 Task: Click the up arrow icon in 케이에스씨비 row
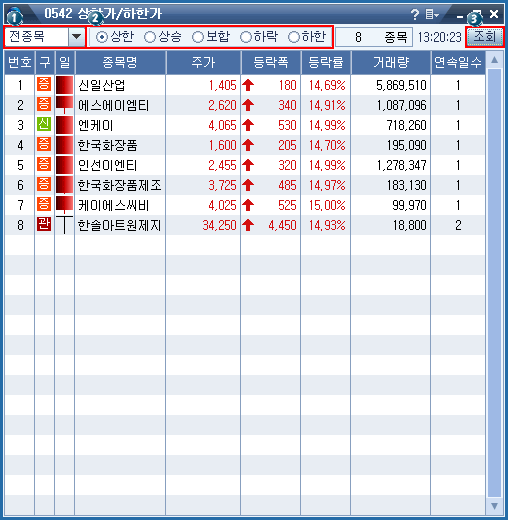[248, 205]
